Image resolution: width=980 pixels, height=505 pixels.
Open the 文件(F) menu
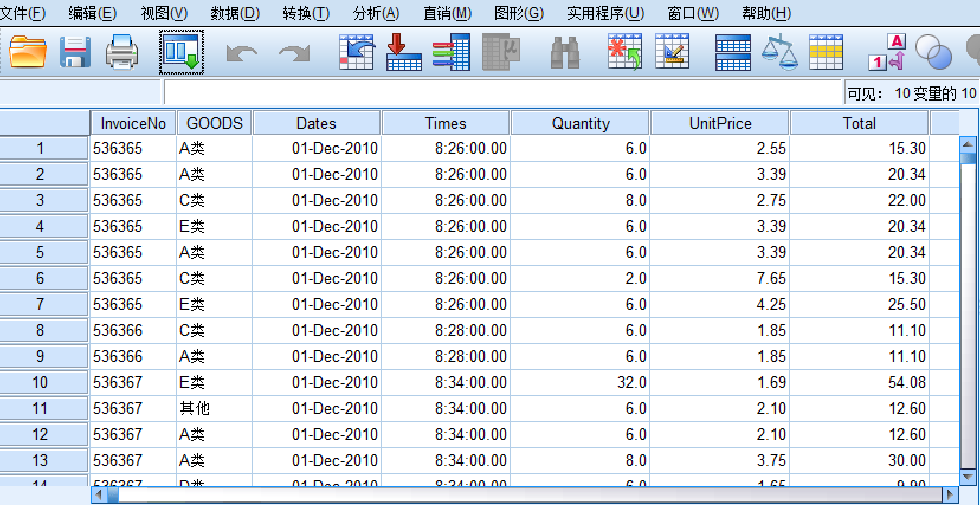22,13
